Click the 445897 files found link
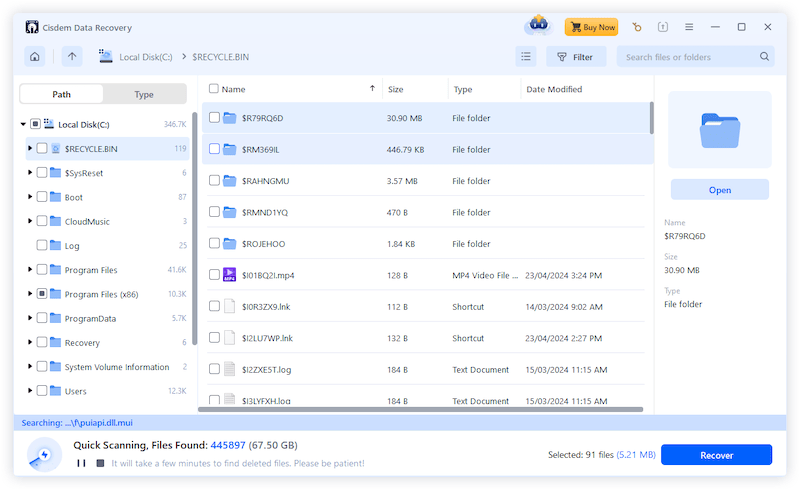 coord(228,445)
